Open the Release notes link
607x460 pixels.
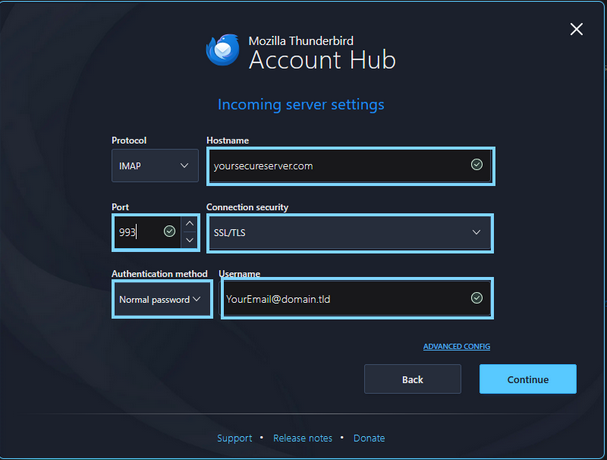[x=302, y=438]
